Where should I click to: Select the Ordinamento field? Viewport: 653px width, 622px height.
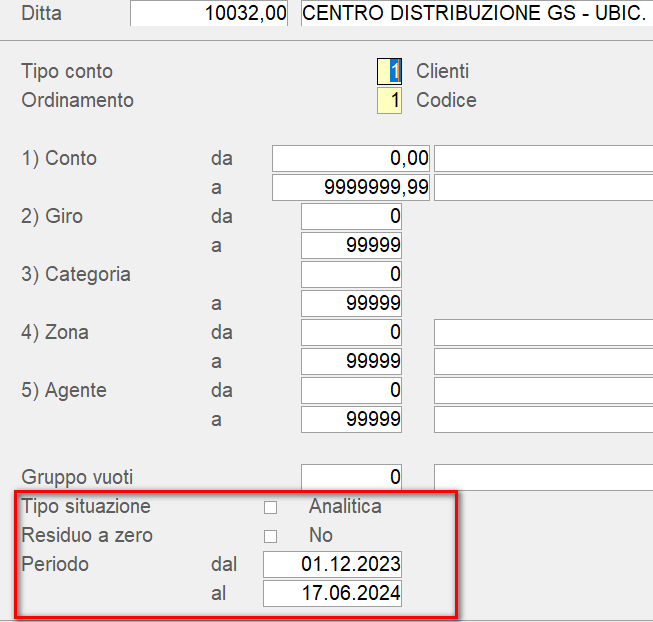point(389,101)
